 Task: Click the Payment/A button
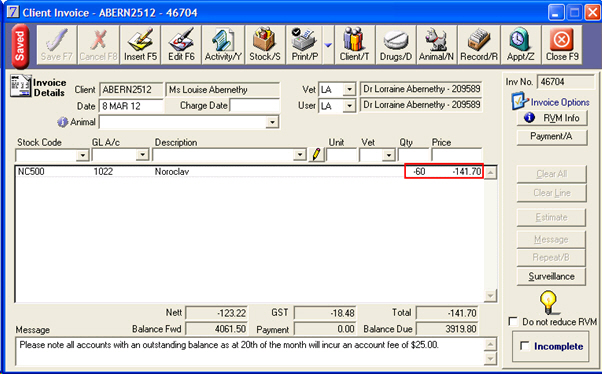[x=552, y=137]
